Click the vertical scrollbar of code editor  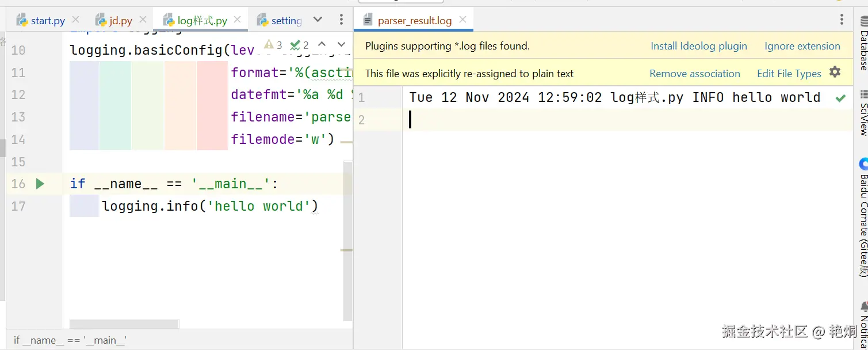click(348, 241)
